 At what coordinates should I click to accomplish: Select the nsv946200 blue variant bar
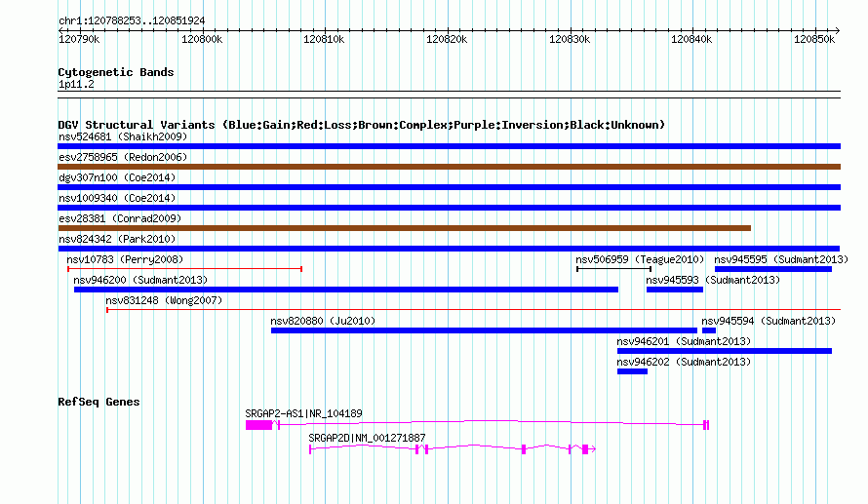(346, 290)
